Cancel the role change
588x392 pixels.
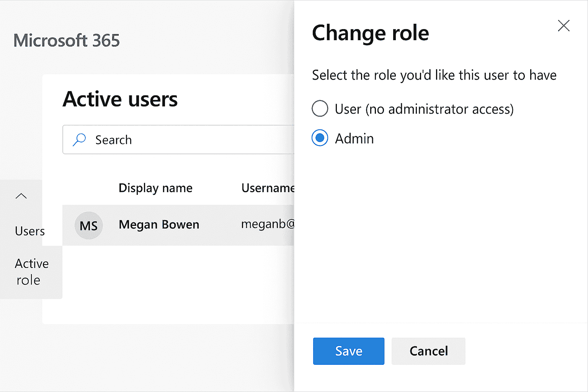428,351
